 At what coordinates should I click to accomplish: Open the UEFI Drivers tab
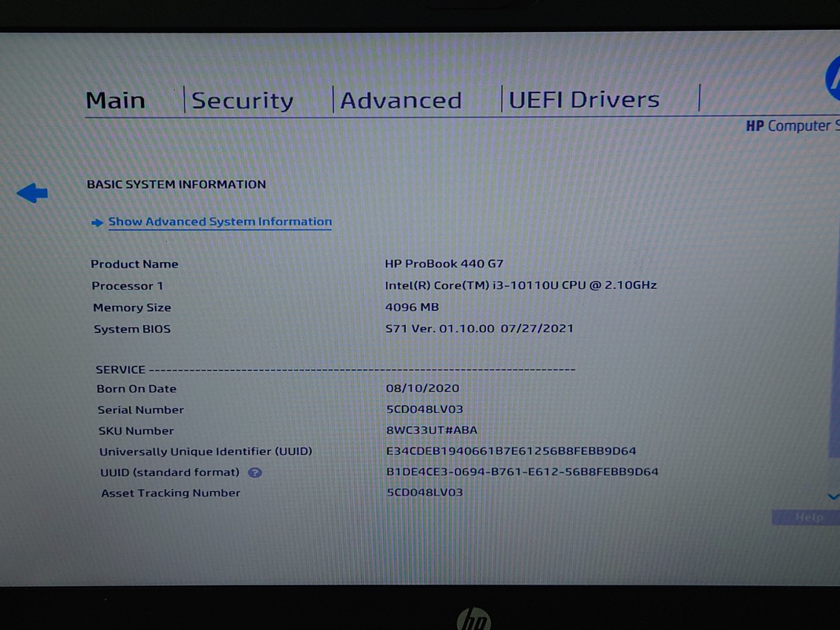click(584, 100)
